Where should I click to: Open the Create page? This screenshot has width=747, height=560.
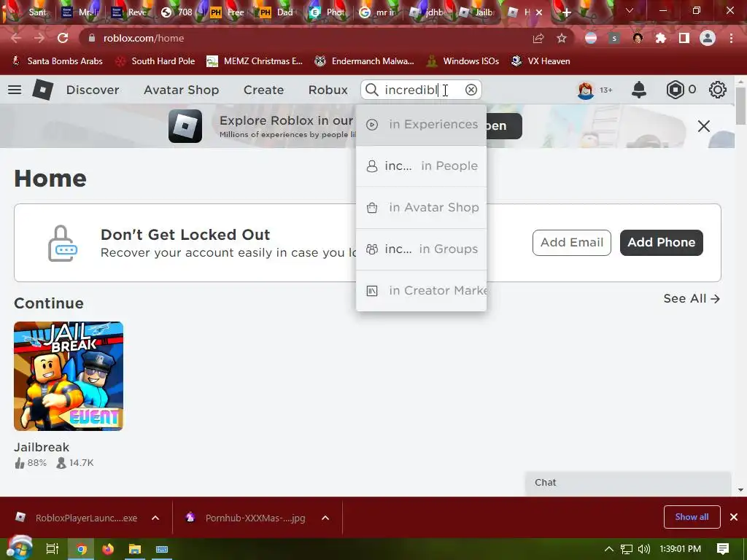(263, 90)
